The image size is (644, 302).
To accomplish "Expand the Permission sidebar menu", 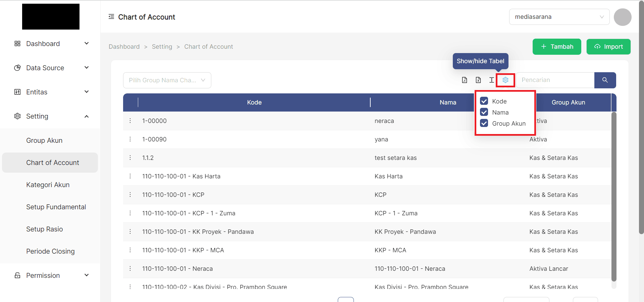I will tap(87, 275).
